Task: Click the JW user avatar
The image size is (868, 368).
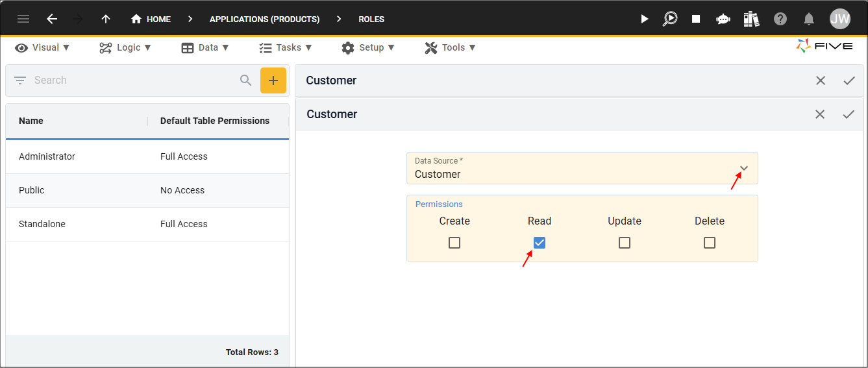Action: tap(840, 19)
